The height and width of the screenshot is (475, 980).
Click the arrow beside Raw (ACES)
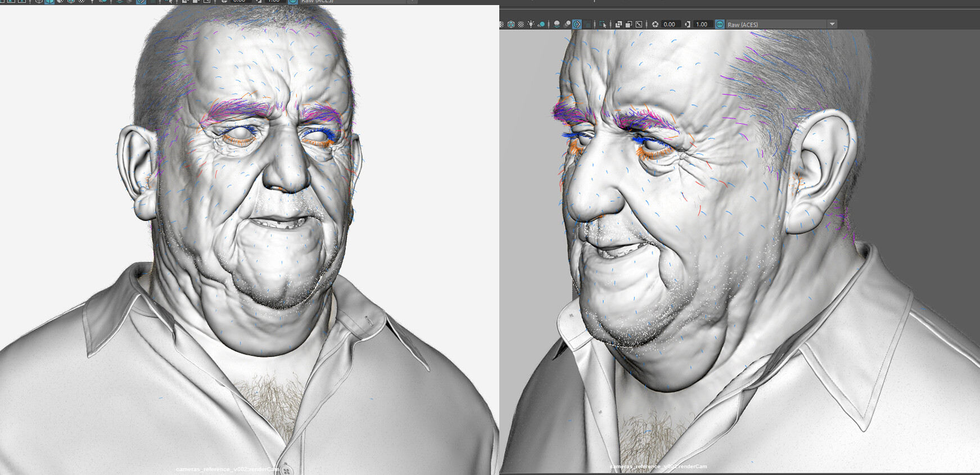(x=832, y=24)
